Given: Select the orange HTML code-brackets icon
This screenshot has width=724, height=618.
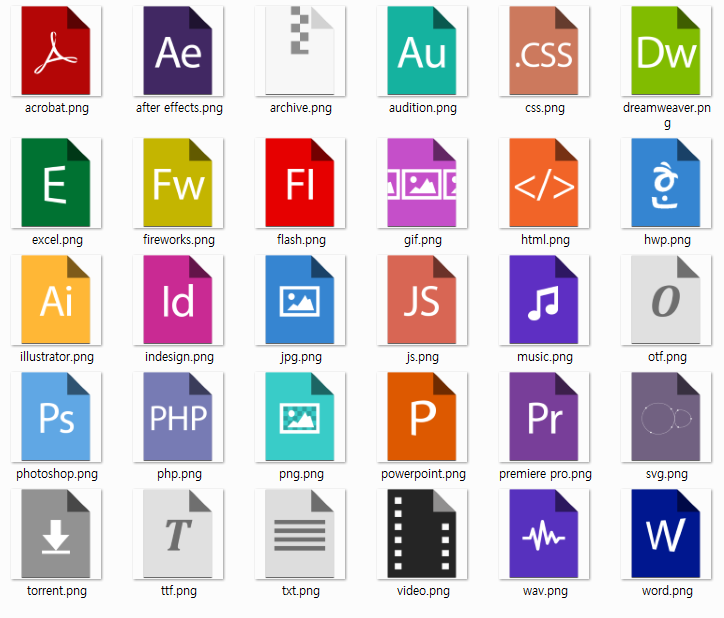Looking at the screenshot, I should [x=543, y=182].
